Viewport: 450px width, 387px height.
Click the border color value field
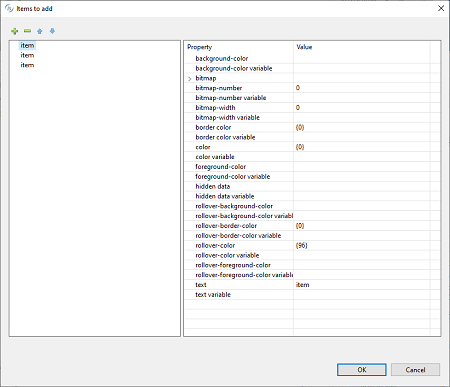362,127
